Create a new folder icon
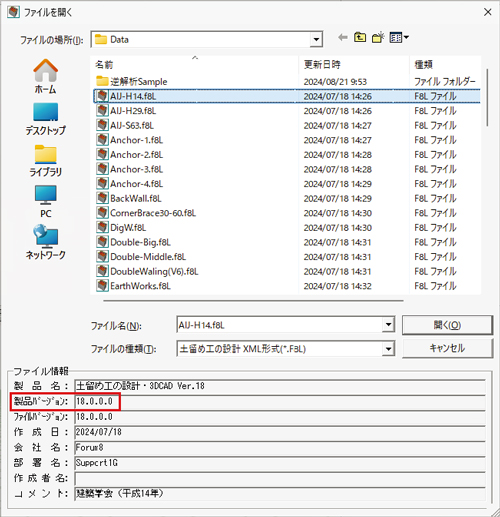Image resolution: width=500 pixels, height=517 pixels. point(378,37)
